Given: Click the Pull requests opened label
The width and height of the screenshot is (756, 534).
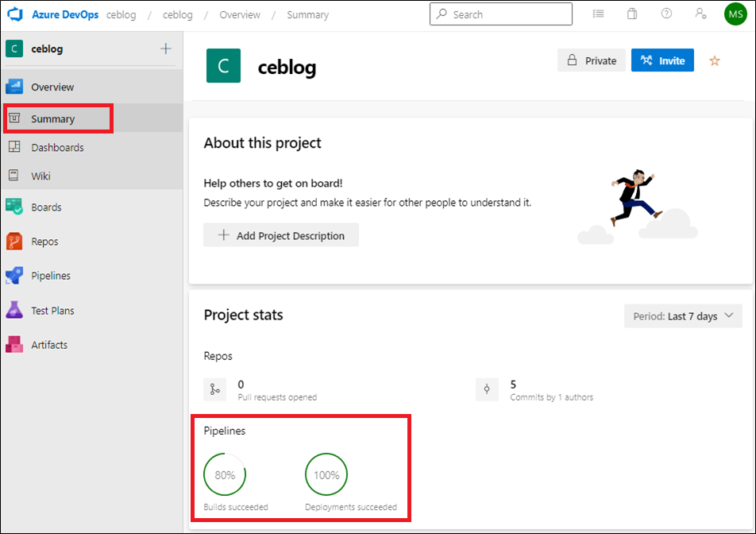Looking at the screenshot, I should [277, 397].
